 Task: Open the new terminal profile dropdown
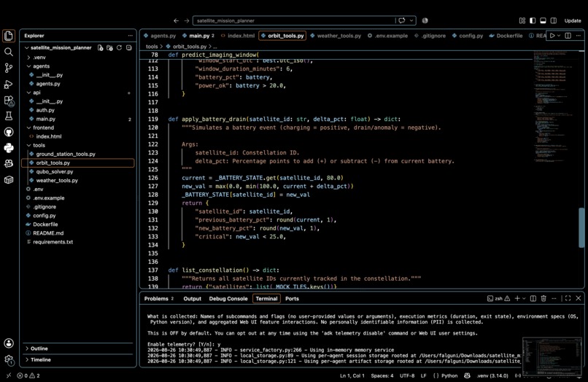coord(524,298)
